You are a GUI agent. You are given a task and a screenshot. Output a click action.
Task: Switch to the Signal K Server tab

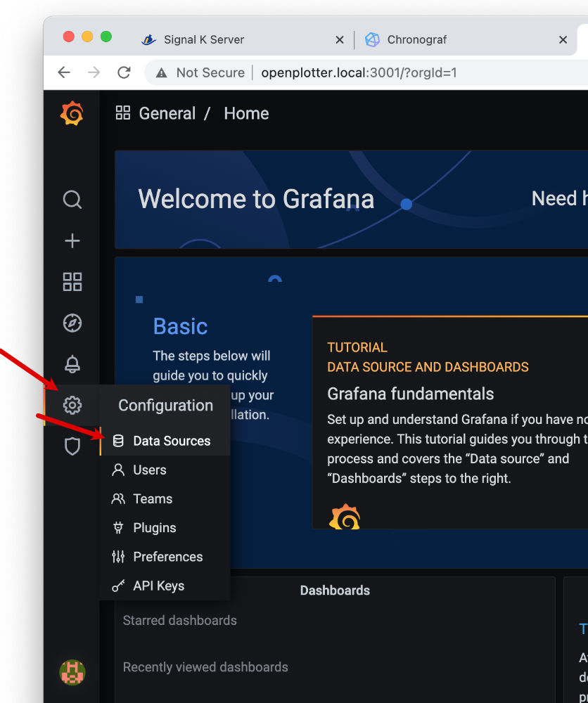tap(203, 40)
